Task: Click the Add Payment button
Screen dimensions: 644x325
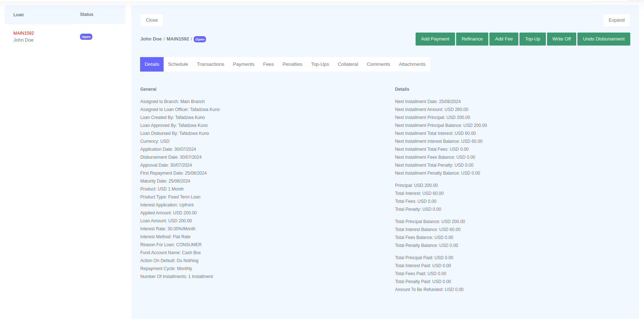Action: coord(435,39)
